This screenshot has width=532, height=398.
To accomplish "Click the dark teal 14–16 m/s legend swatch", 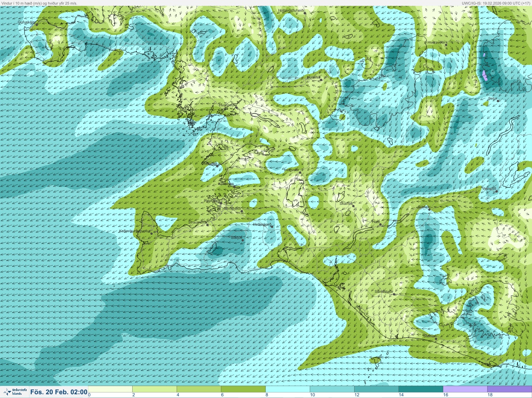I will pyautogui.click(x=421, y=389).
